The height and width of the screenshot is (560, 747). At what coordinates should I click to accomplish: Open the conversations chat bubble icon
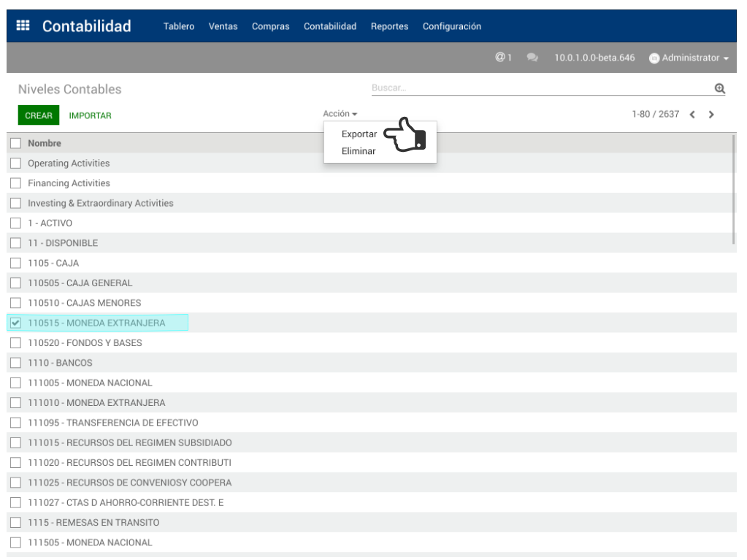pos(532,58)
